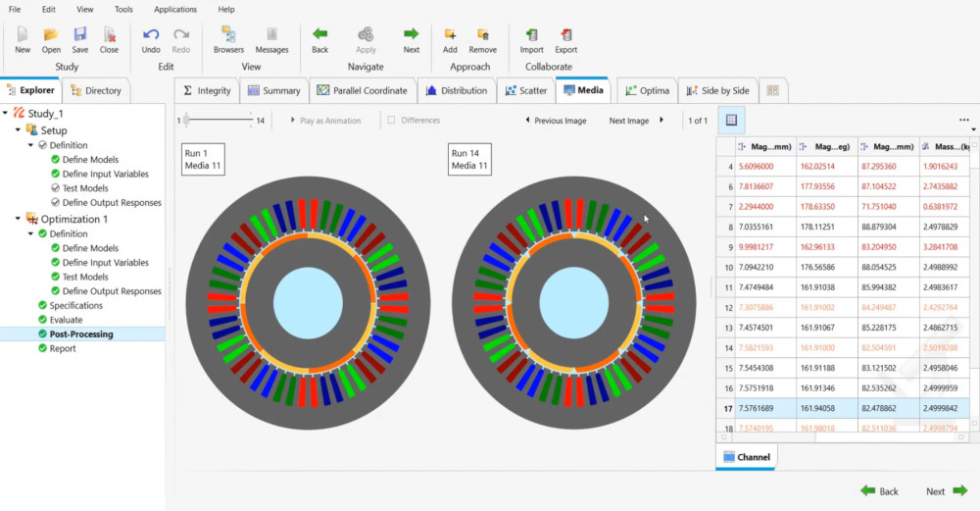Collapse the Study_1 tree node
Screen dimensions: 980x511
pos(7,114)
